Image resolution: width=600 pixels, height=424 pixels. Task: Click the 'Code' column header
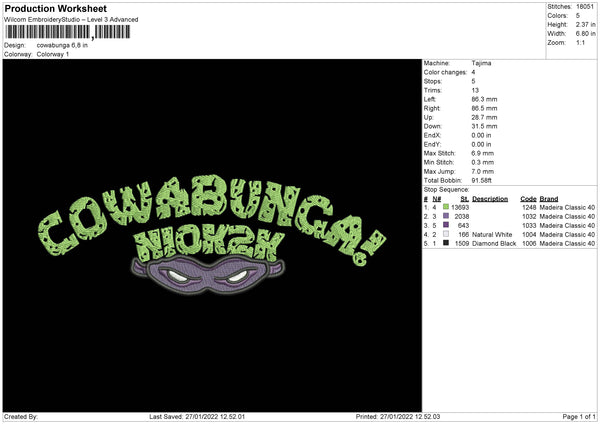coord(528,199)
